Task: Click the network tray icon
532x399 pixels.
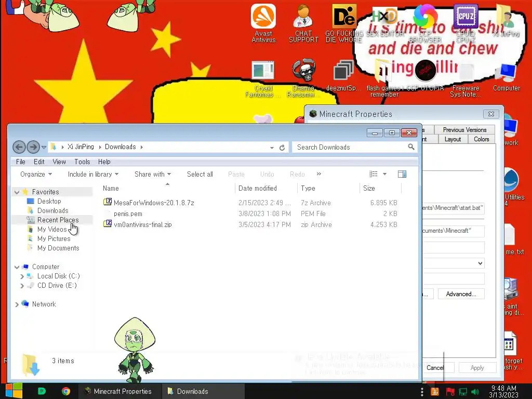Action: coord(463,392)
